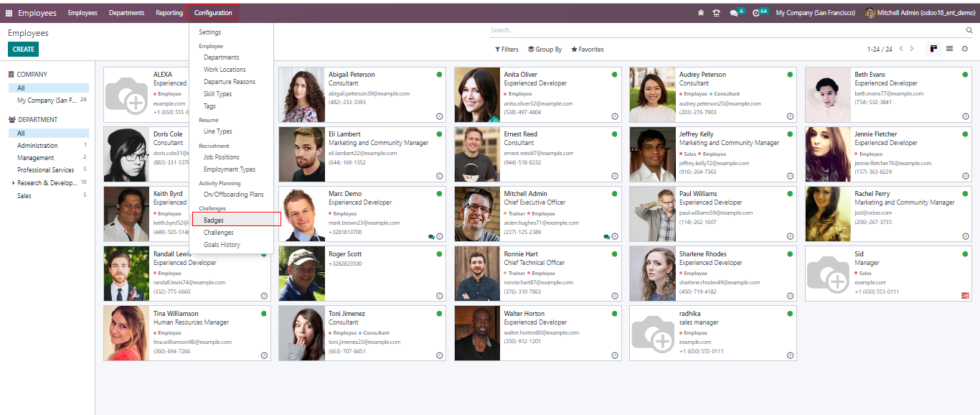
Task: Select Badges in Configuration menu
Action: click(214, 220)
